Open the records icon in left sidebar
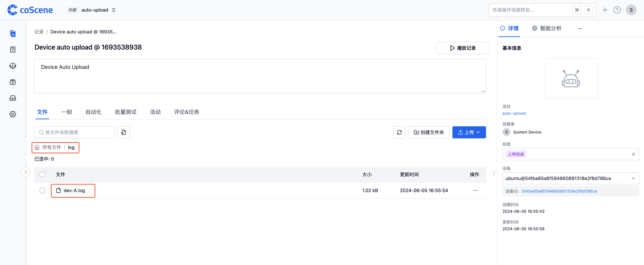The image size is (644, 265). point(13,34)
